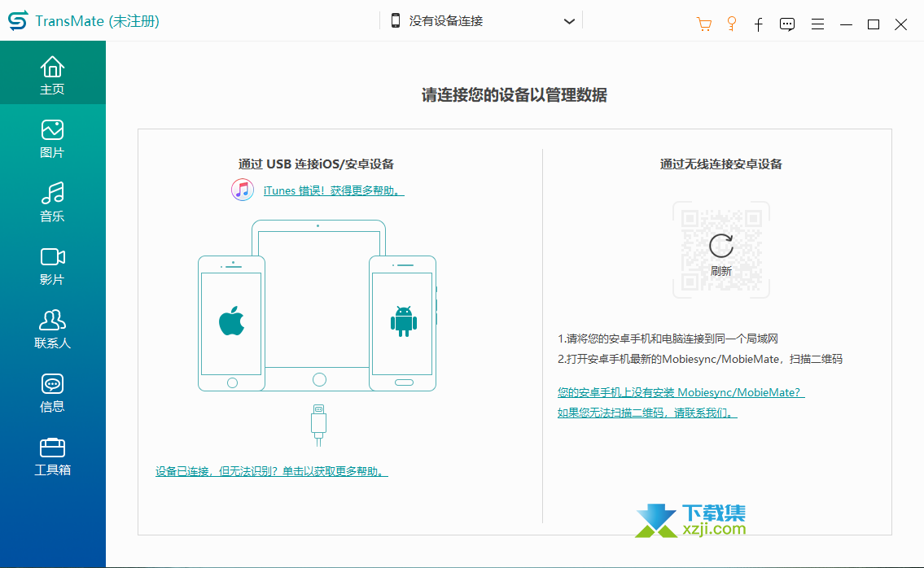Click instruction 1 about the same LAN

click(668, 339)
